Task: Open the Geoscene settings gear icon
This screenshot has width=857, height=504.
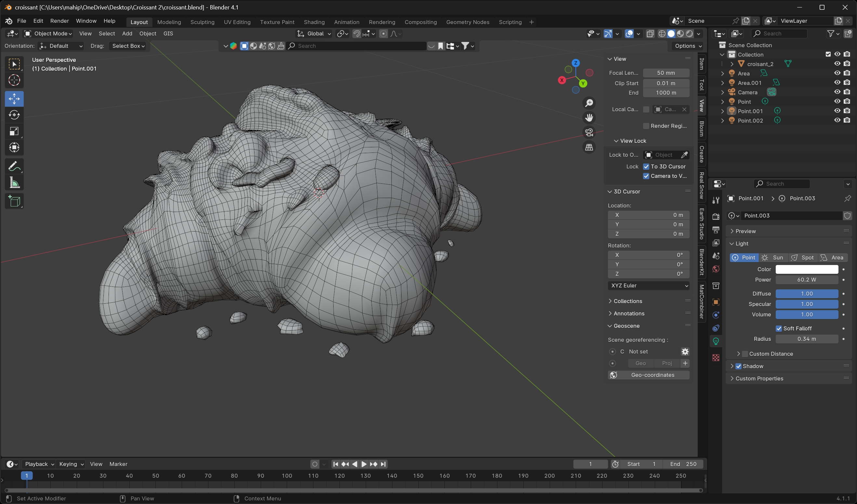Action: click(685, 351)
